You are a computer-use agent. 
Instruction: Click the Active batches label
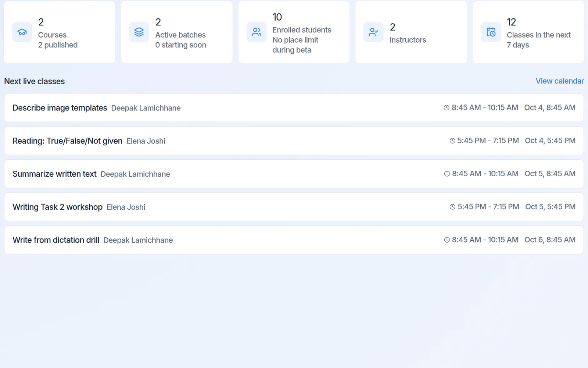[x=180, y=35]
